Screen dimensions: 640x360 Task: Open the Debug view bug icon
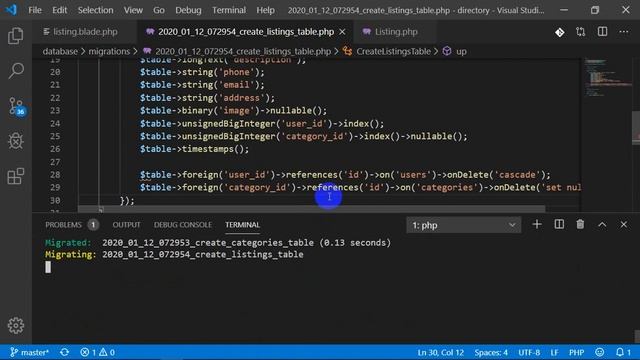tap(16, 141)
